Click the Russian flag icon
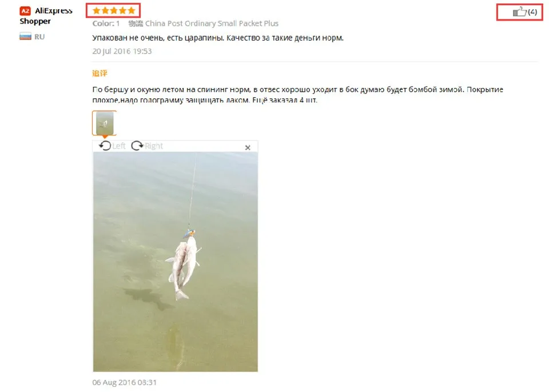 tap(25, 37)
